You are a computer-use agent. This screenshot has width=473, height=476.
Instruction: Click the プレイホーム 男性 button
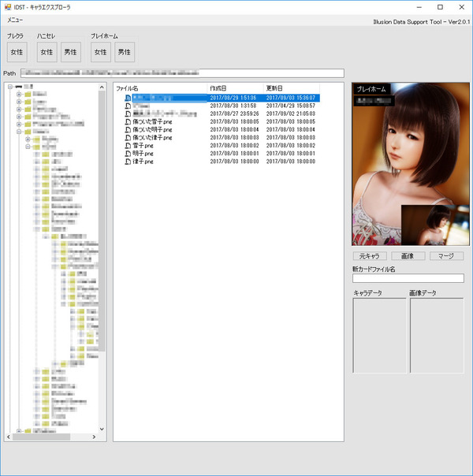[x=125, y=52]
